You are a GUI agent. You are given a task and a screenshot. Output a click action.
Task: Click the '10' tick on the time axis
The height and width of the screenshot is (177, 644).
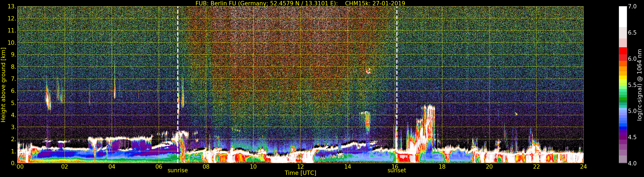(x=253, y=166)
